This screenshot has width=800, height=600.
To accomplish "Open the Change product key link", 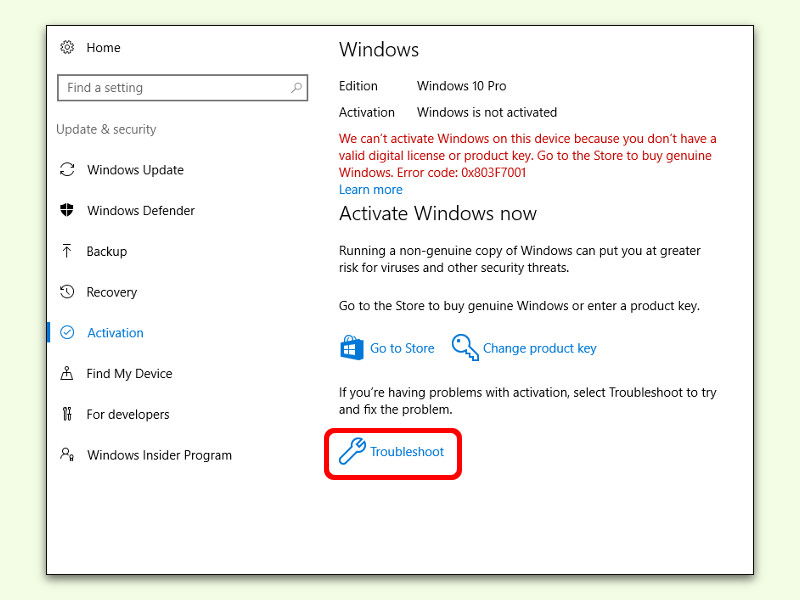I will (x=540, y=348).
